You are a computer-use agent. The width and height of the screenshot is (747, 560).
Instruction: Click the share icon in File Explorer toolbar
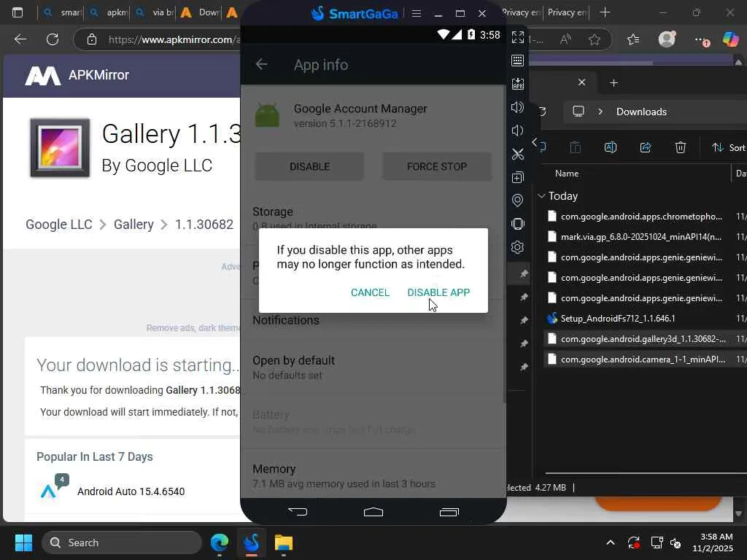(646, 147)
